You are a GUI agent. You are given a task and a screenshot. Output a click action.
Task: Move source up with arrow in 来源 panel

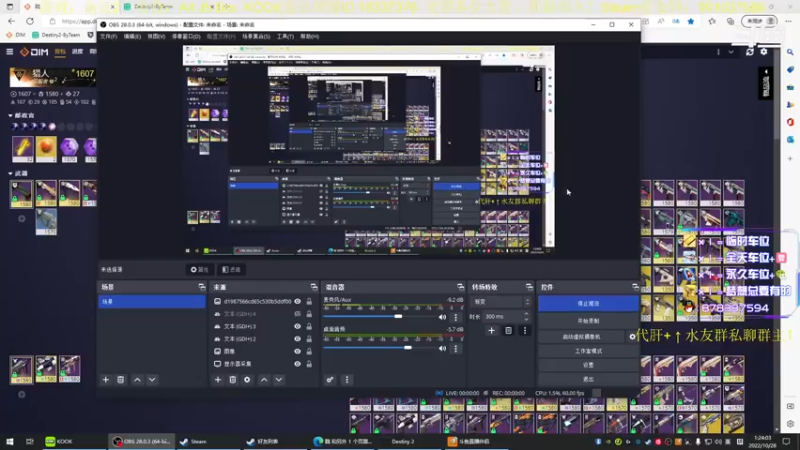(264, 380)
